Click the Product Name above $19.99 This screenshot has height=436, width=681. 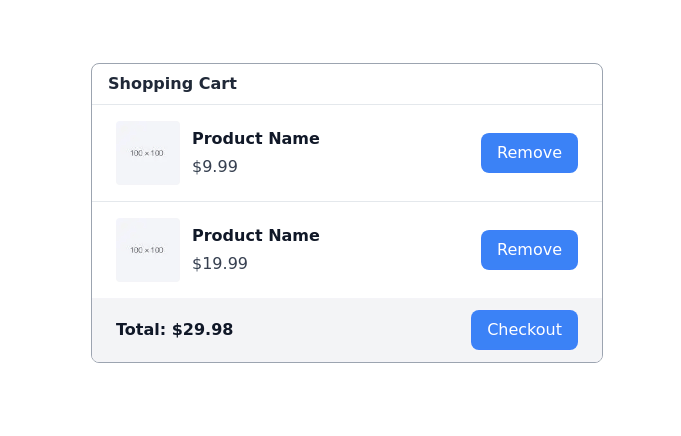(256, 236)
